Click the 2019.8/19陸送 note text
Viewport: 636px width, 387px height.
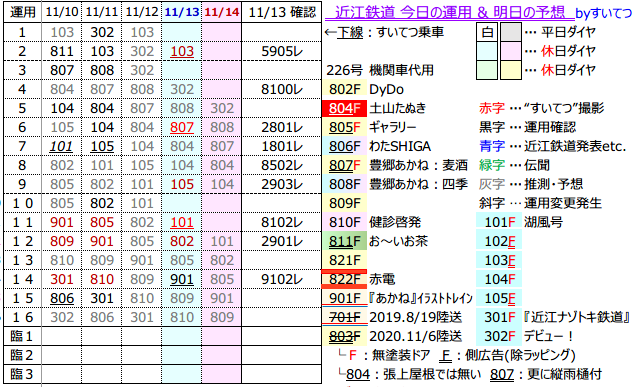415,317
